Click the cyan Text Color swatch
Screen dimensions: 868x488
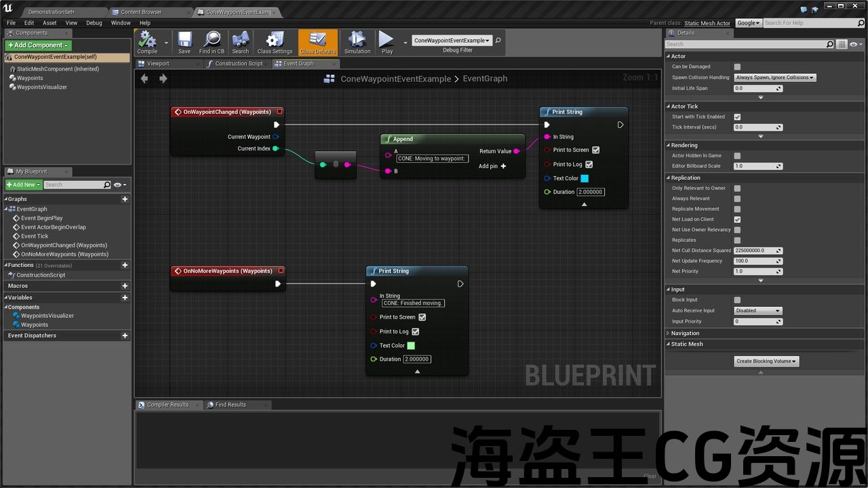coord(585,178)
